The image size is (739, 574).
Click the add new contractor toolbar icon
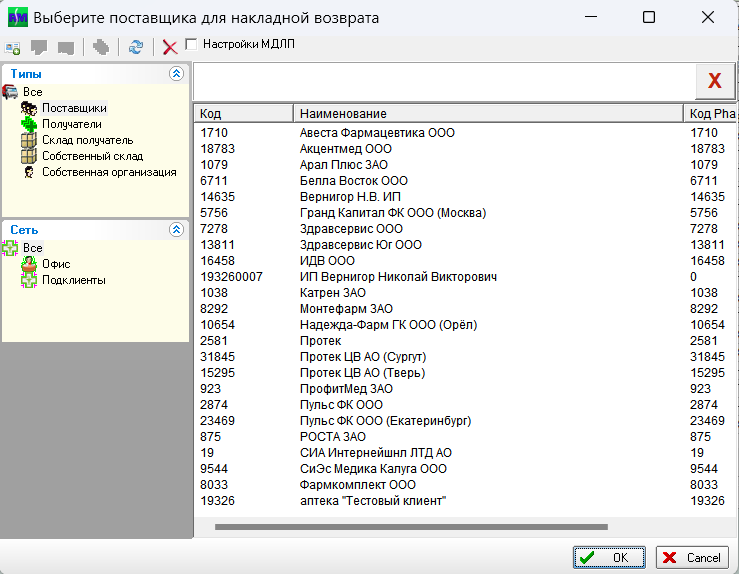[13, 47]
